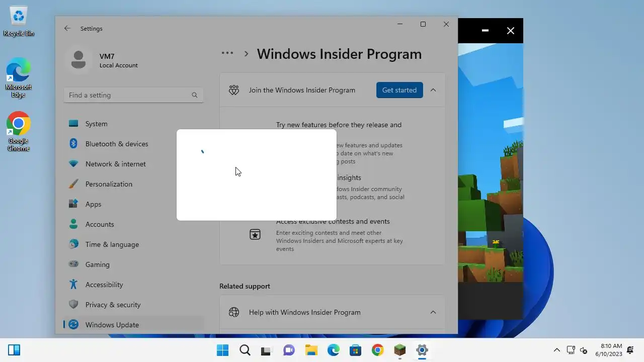Open Recycle Bin desktop icon
644x362 pixels.
pos(19,21)
